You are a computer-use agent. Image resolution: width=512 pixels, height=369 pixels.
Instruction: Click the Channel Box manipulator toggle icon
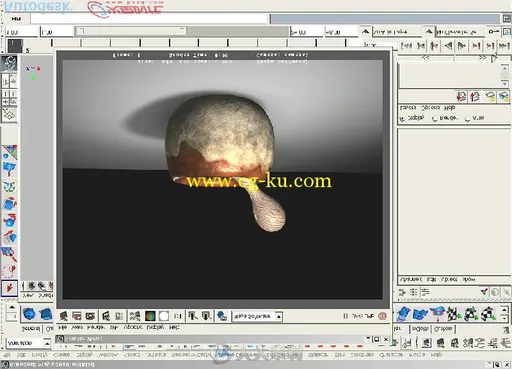click(x=484, y=292)
